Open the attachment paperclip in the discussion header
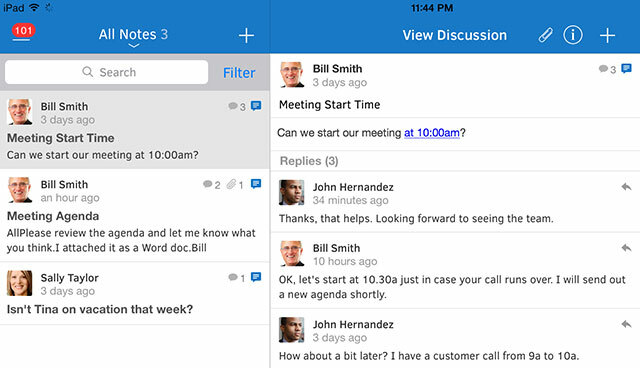 [545, 35]
